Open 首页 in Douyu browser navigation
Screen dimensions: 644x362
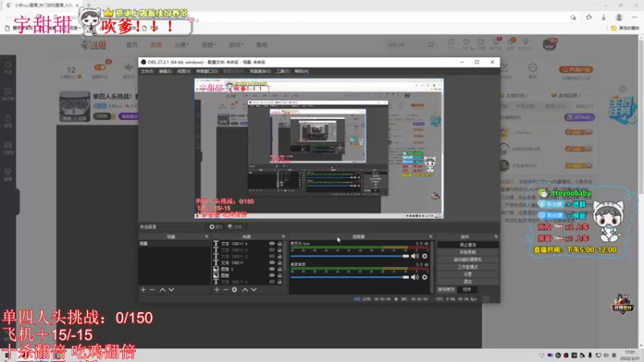point(132,45)
